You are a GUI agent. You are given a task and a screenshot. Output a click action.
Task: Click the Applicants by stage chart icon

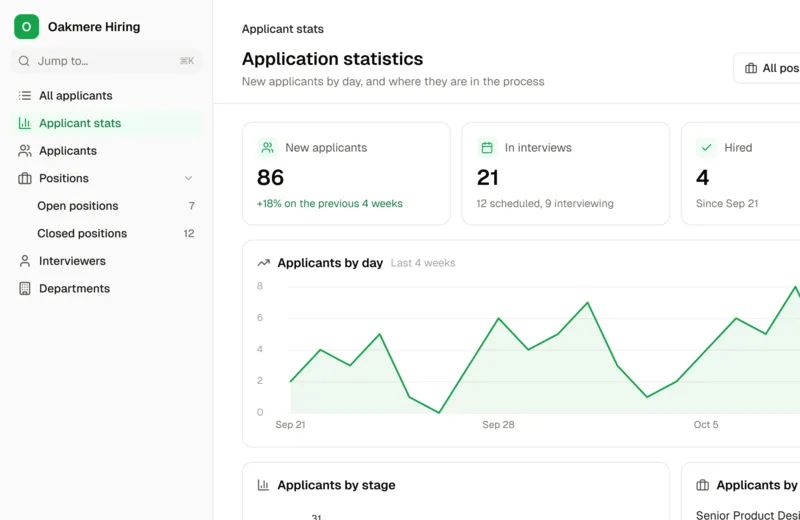pyautogui.click(x=263, y=485)
